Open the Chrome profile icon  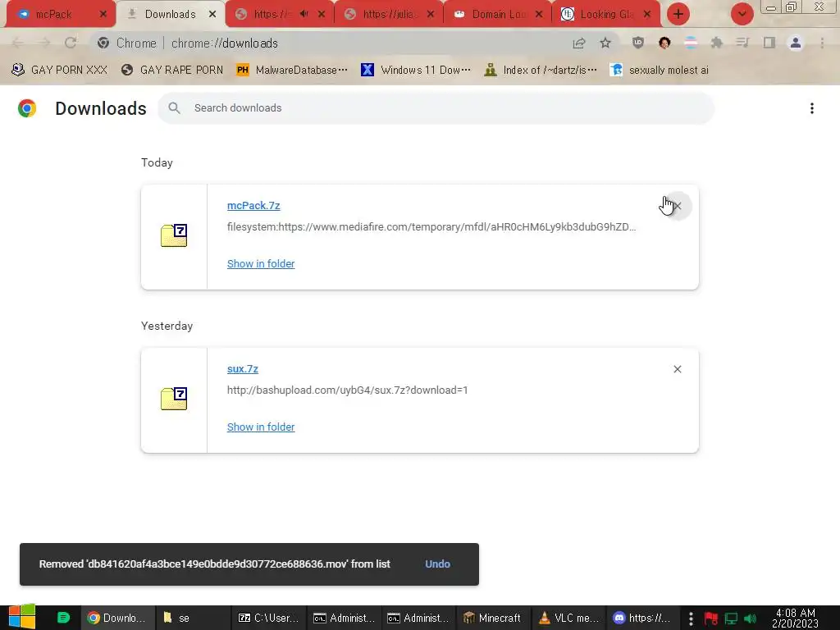click(796, 43)
